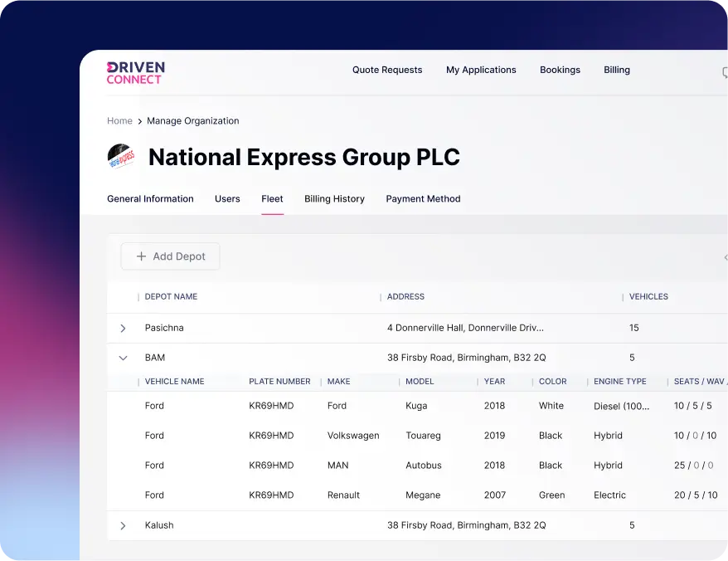Click the Renault make cell
The image size is (728, 561).
tap(343, 495)
